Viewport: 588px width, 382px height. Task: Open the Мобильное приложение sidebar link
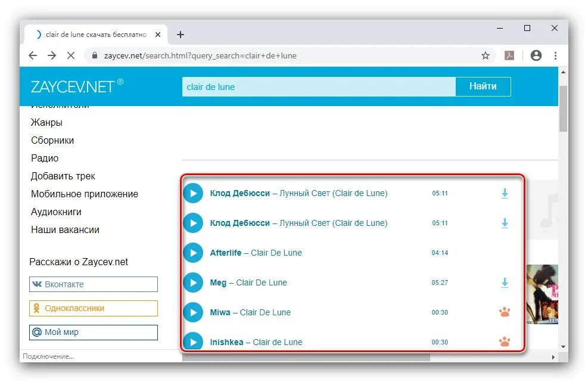(85, 194)
